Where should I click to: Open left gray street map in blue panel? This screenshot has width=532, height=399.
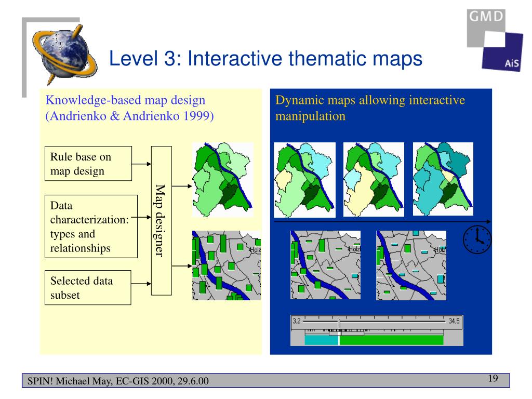pos(325,265)
